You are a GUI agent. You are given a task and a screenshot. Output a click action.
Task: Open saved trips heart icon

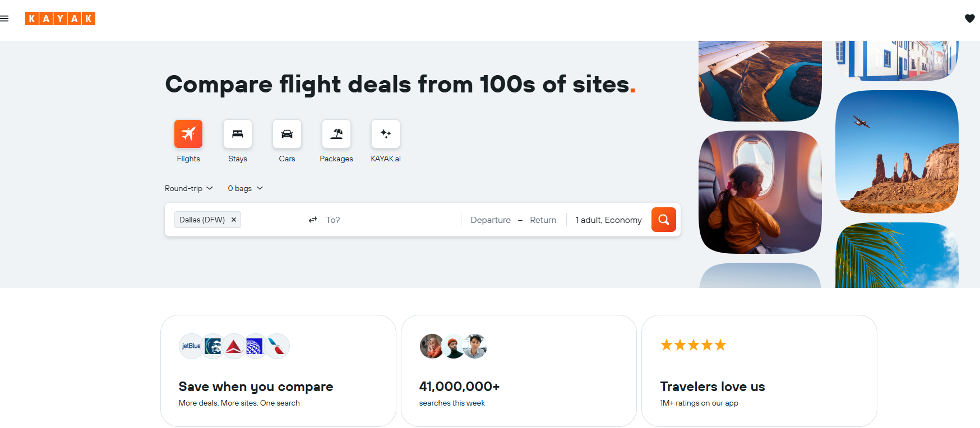[969, 18]
